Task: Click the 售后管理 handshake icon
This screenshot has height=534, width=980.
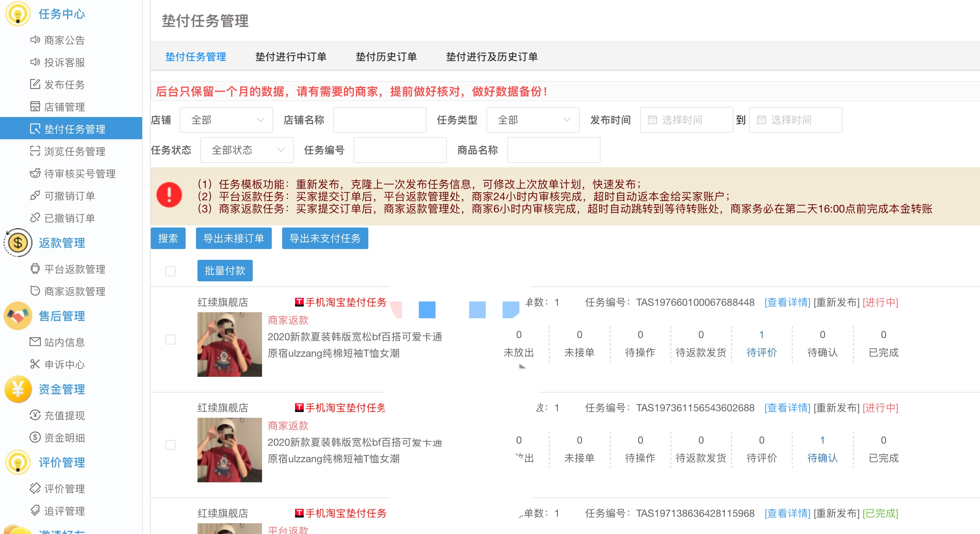Action: (x=18, y=316)
